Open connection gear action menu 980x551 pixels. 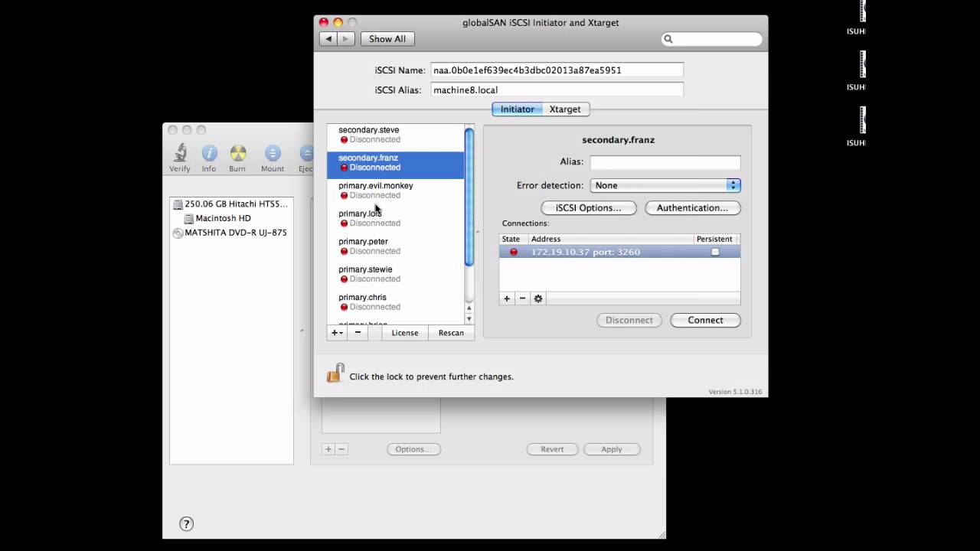538,298
